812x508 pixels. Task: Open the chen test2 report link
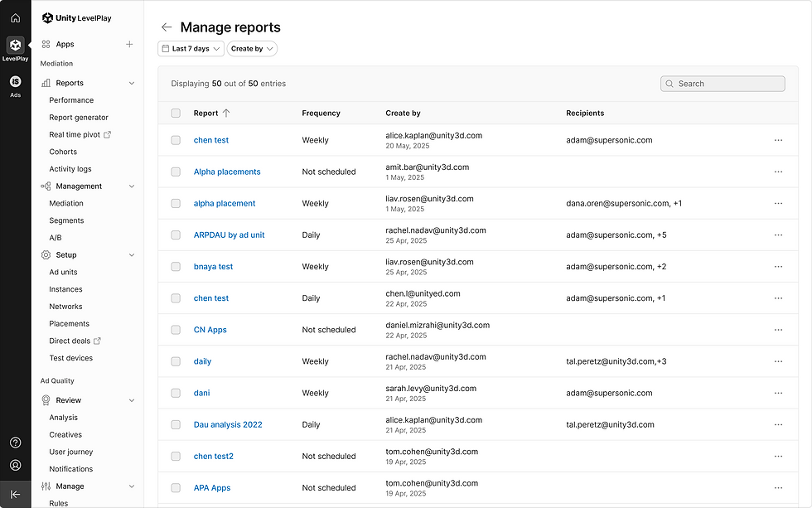click(214, 457)
